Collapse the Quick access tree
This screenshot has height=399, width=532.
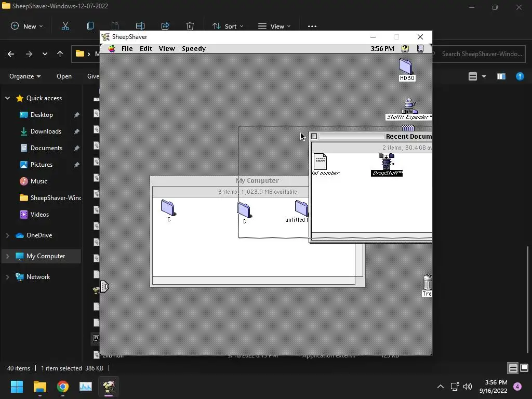point(7,98)
